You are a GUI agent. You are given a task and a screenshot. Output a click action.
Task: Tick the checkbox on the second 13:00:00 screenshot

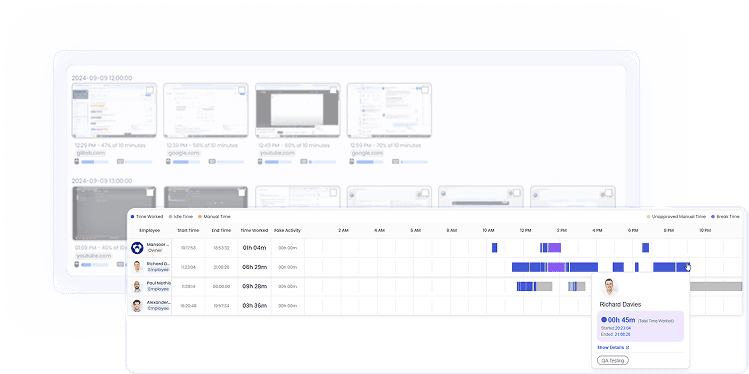pyautogui.click(x=242, y=193)
